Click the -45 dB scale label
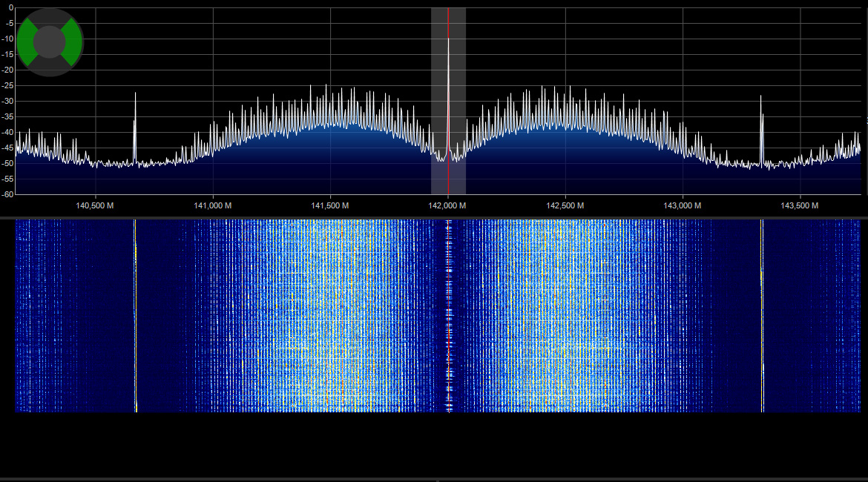The width and height of the screenshot is (868, 482). 7,148
